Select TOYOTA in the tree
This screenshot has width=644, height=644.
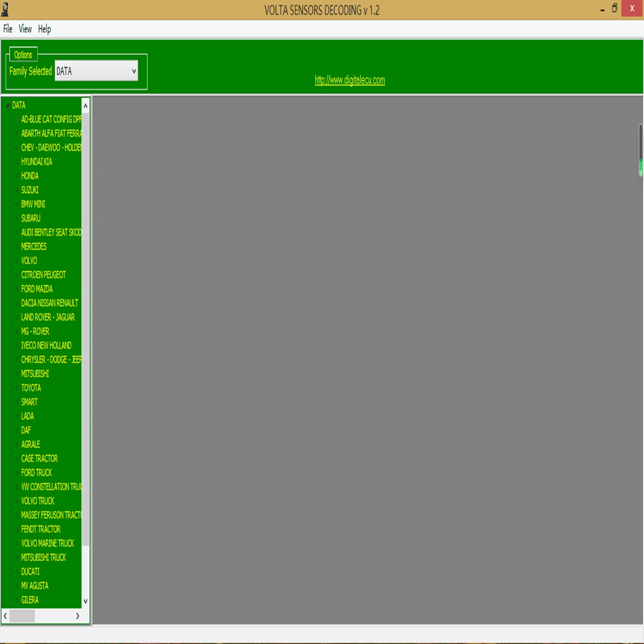pyautogui.click(x=31, y=388)
